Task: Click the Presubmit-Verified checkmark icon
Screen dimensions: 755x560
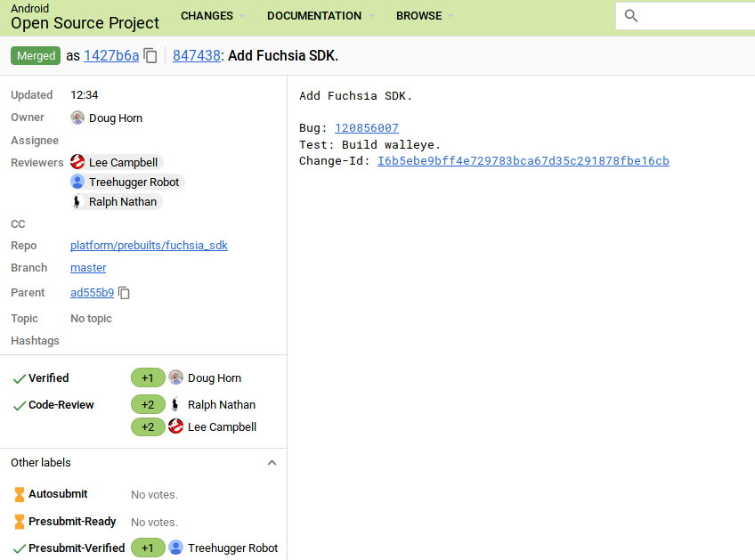Action: coord(19,549)
